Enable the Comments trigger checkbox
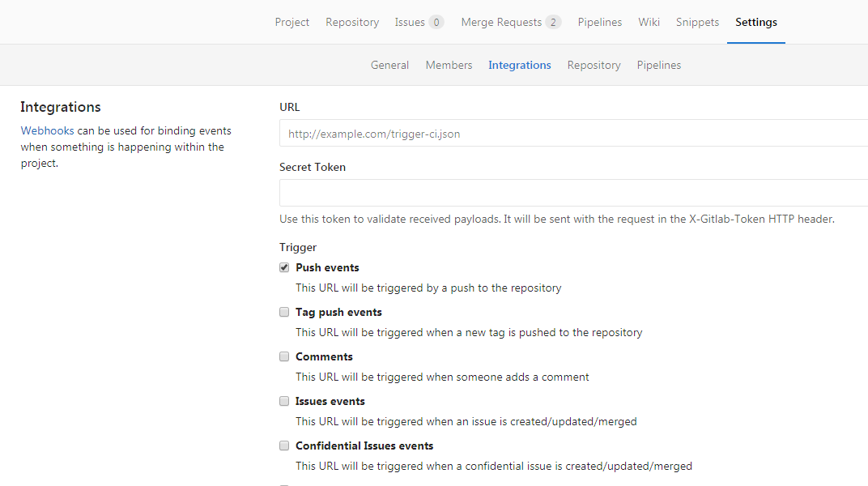 click(284, 357)
